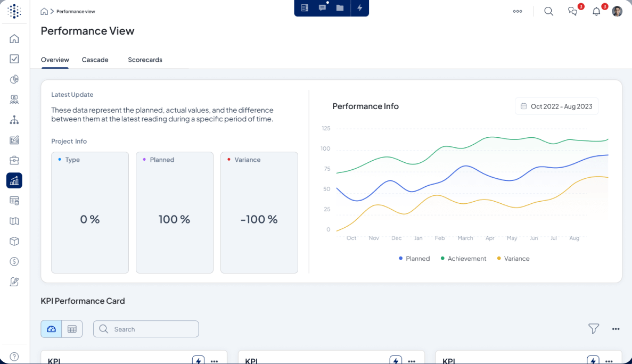632x364 pixels.
Task: Click the lightning bolt in top toolbar
Action: (360, 8)
